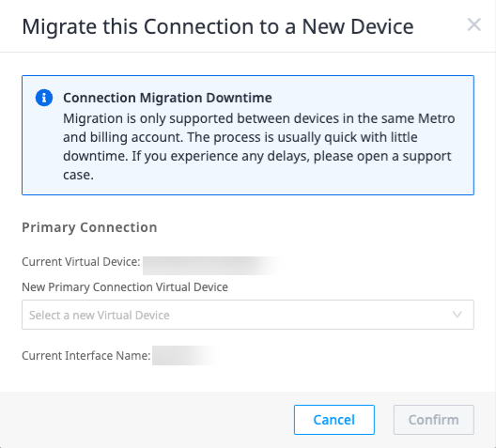Click the migration downtime description paragraph
496x448 pixels.
pos(258,147)
